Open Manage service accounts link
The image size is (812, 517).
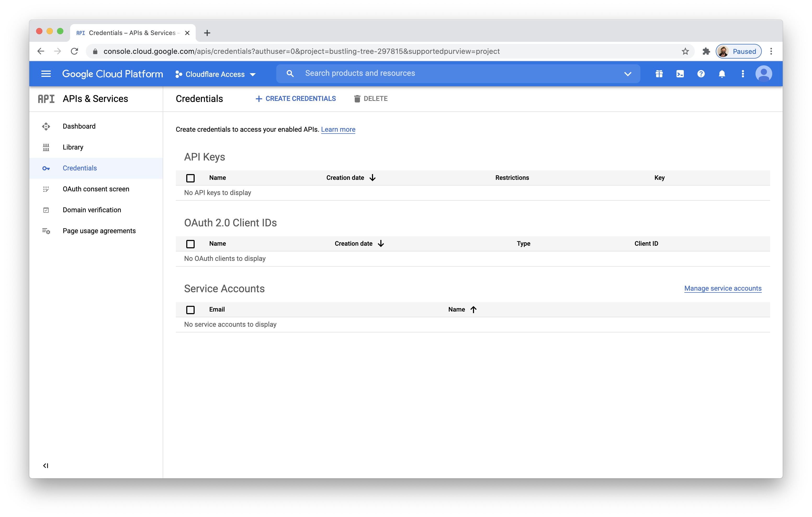tap(723, 289)
